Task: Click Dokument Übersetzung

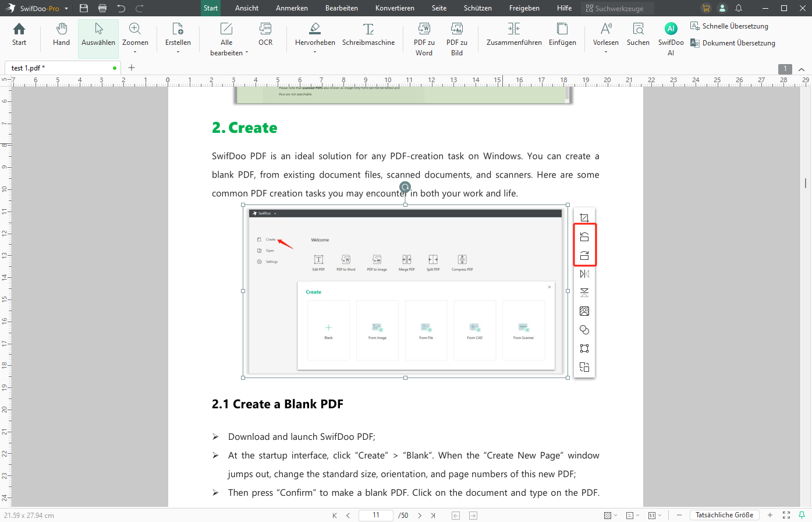Action: pyautogui.click(x=733, y=43)
